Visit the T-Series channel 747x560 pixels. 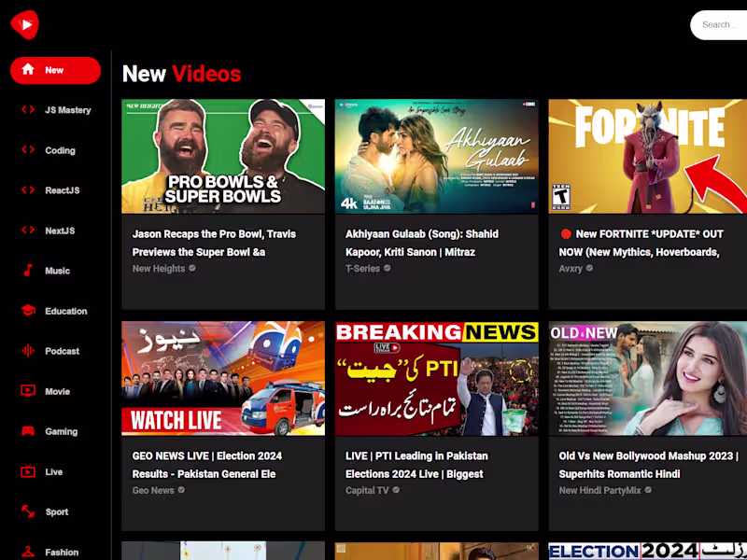362,269
